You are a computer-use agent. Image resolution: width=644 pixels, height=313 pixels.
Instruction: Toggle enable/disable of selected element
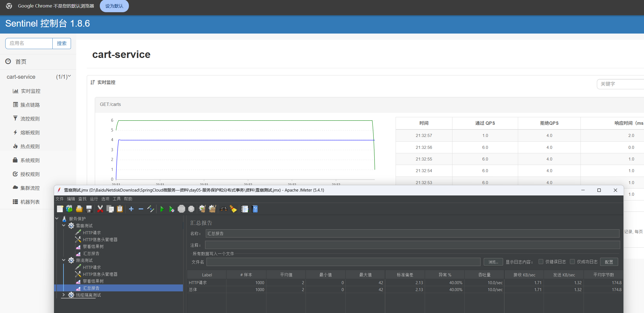point(151,209)
